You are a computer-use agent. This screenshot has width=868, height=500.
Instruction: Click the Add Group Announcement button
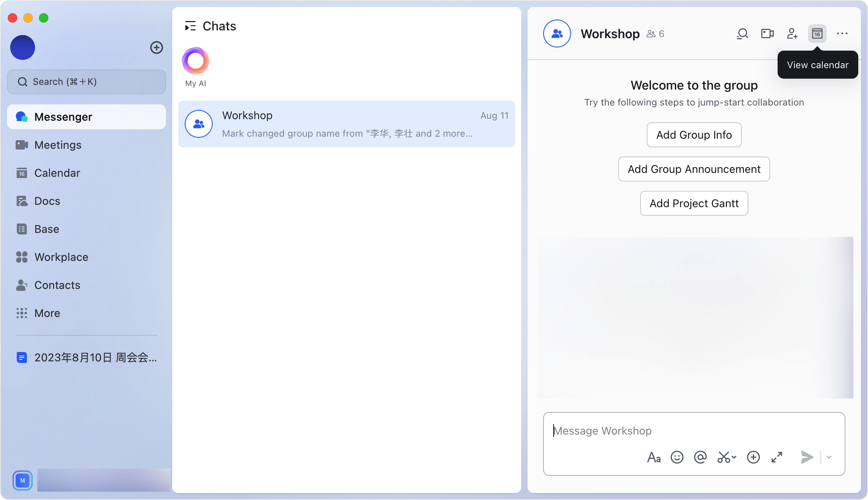(x=694, y=169)
